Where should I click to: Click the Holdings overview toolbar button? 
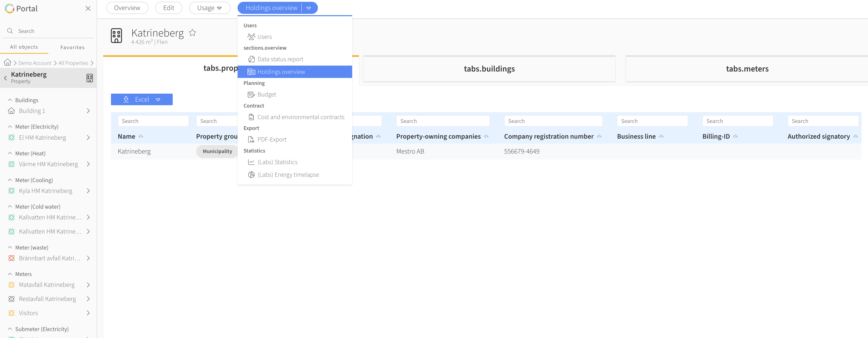pos(271,8)
